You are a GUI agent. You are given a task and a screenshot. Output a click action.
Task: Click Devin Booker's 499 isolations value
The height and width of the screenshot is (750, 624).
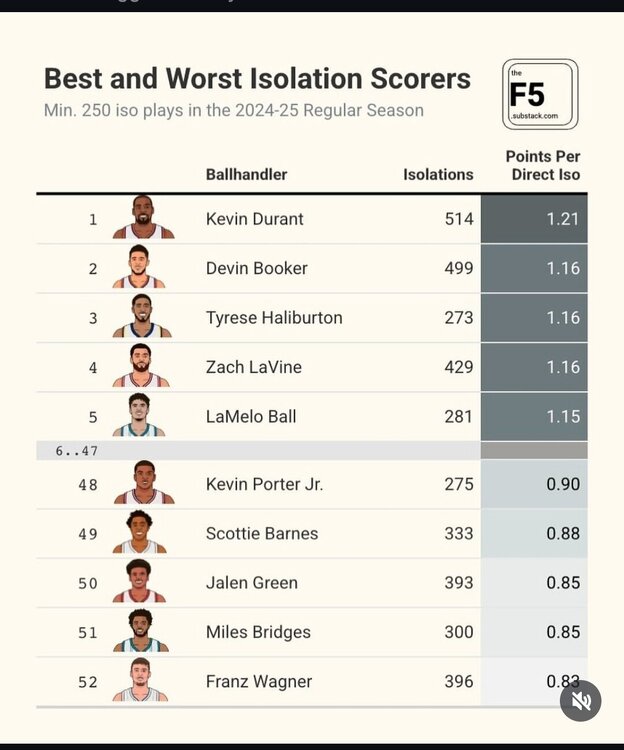458,268
